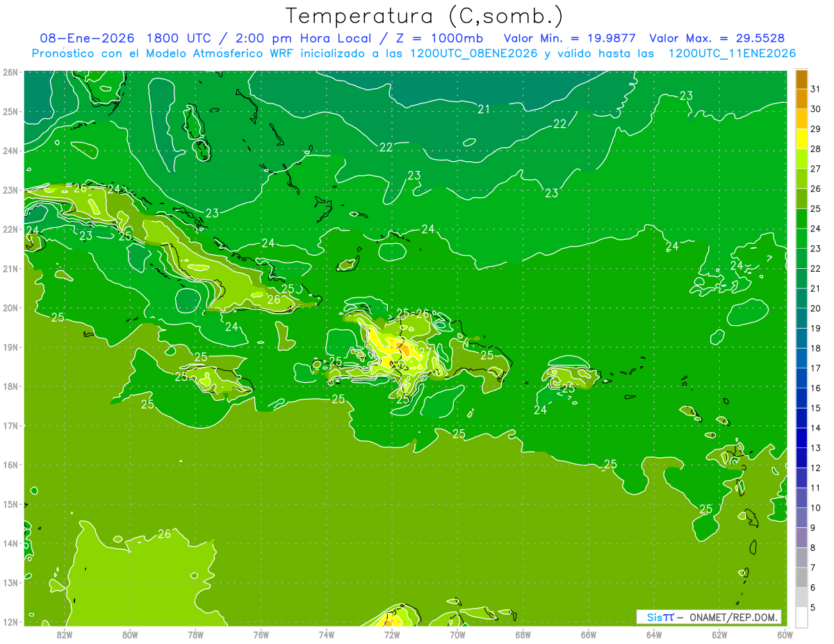Click the "78W" longitude axis label
This screenshot has width=834, height=644.
[196, 634]
